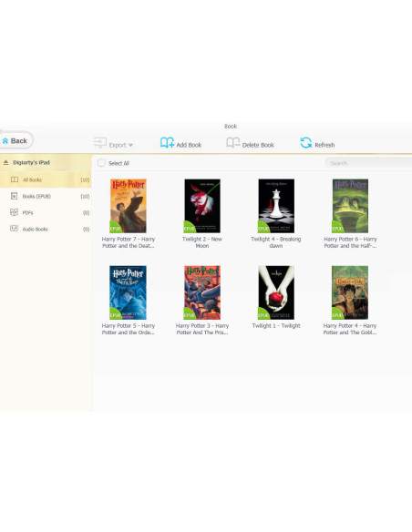
Task: Click the PDFs count (0)
Action: point(86,213)
